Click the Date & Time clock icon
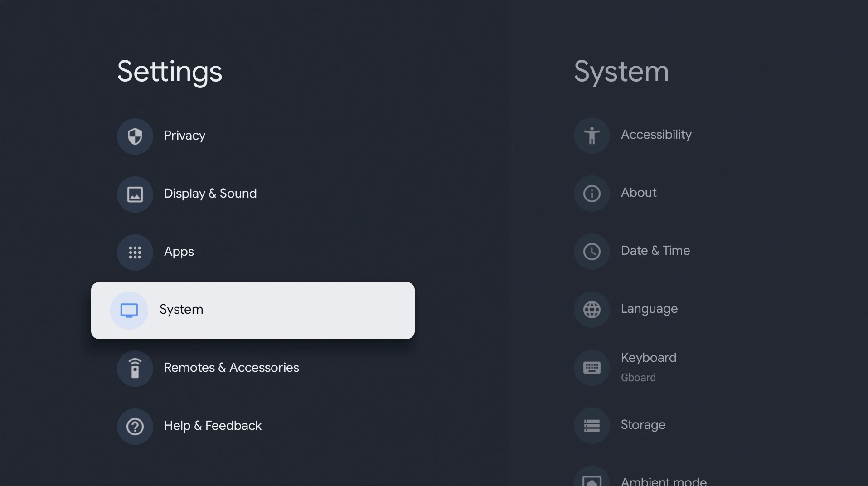Image resolution: width=868 pixels, height=486 pixels. (x=591, y=251)
